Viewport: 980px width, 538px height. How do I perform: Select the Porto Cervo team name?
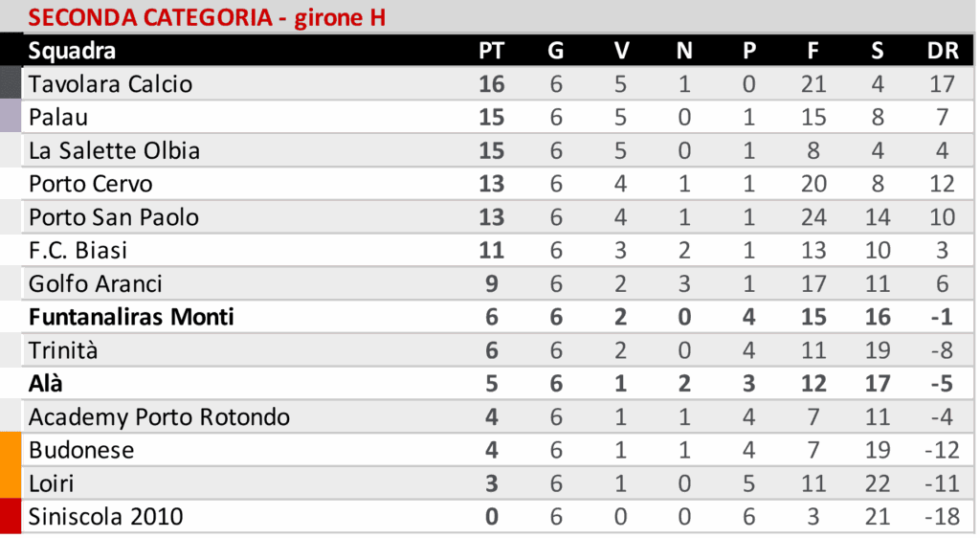point(91,184)
